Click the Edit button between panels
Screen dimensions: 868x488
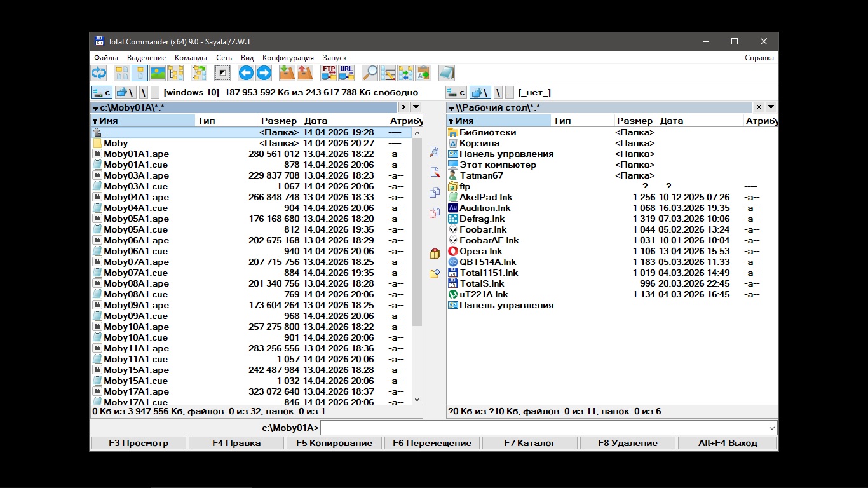[435, 172]
